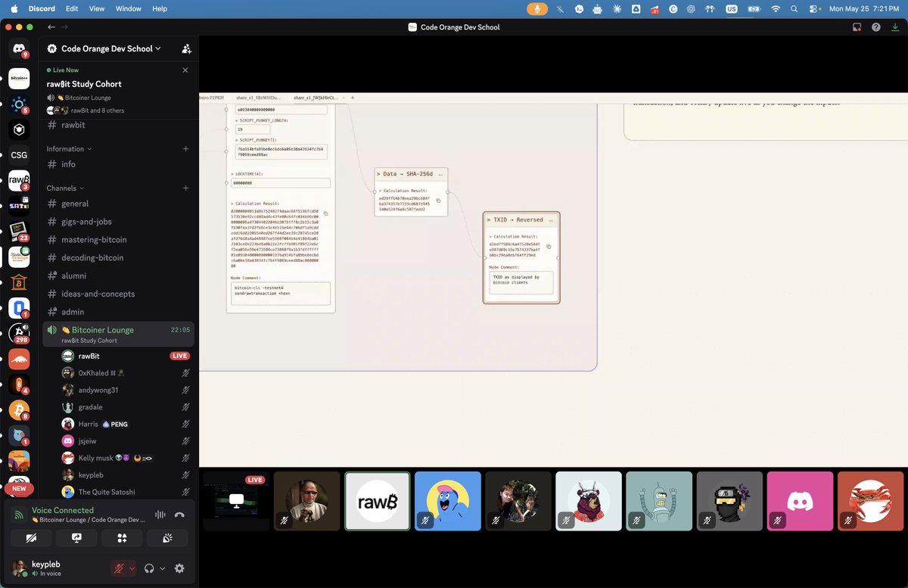Open the Help menu
908x588 pixels.
tap(160, 8)
